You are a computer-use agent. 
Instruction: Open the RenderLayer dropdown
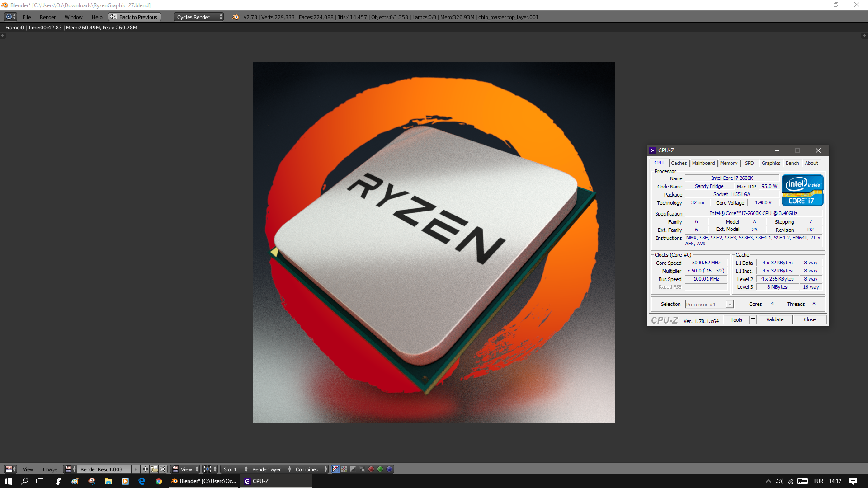coord(271,469)
